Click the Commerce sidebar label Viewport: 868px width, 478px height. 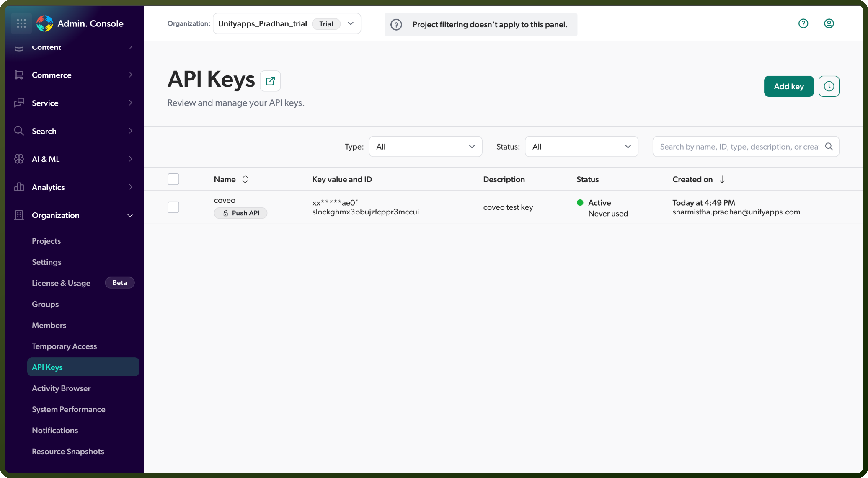click(52, 75)
